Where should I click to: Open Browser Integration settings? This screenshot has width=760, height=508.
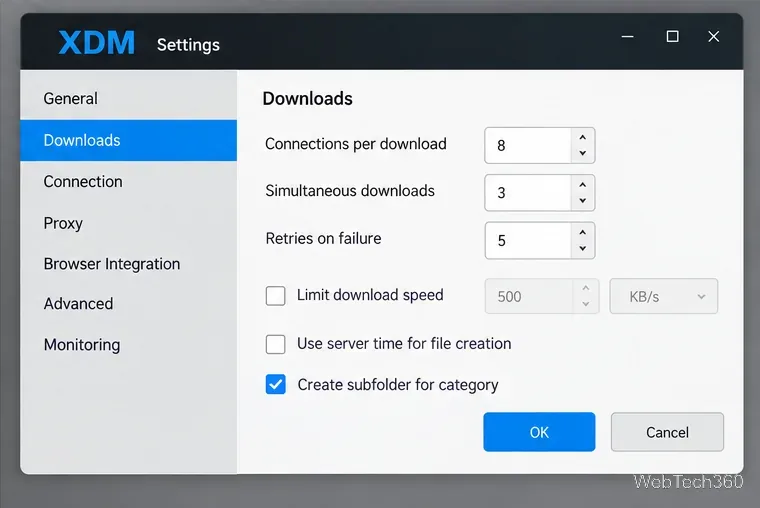(x=128, y=264)
